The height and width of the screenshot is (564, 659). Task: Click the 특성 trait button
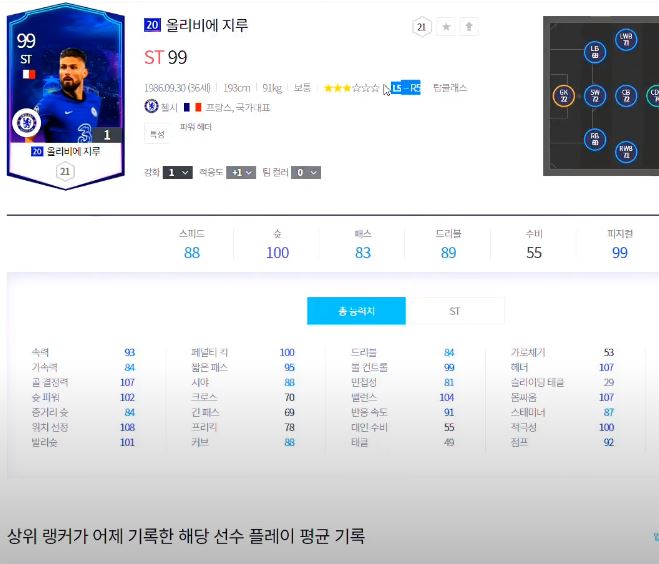pyautogui.click(x=157, y=134)
